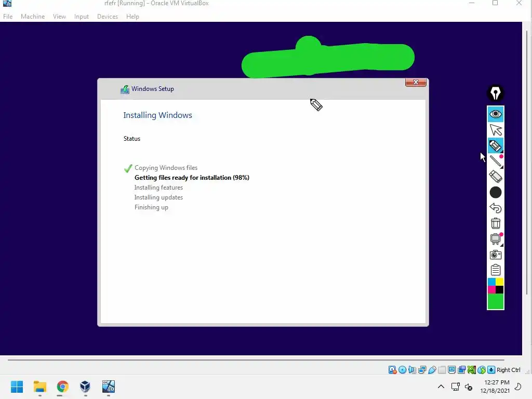
Task: Click the Status label in setup
Action: click(x=131, y=138)
